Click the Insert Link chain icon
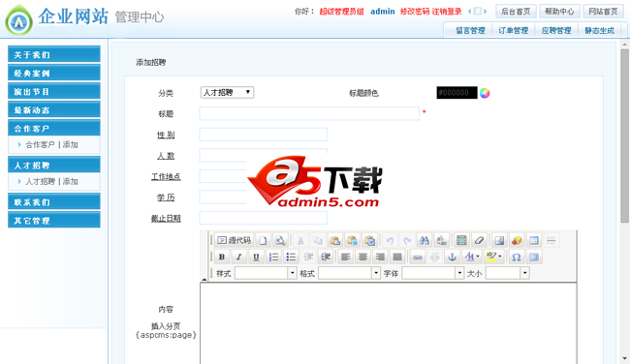 pyautogui.click(x=418, y=257)
